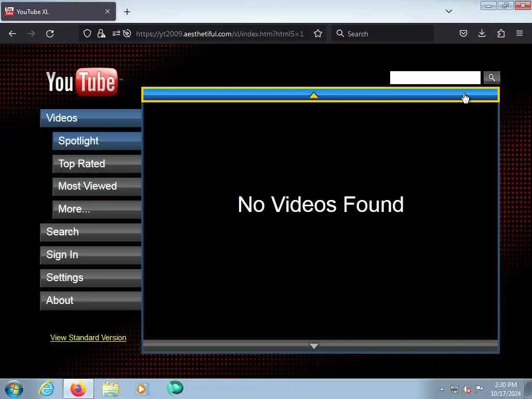Open the Sign In page
Viewport: 532px width, 399px height.
90,255
